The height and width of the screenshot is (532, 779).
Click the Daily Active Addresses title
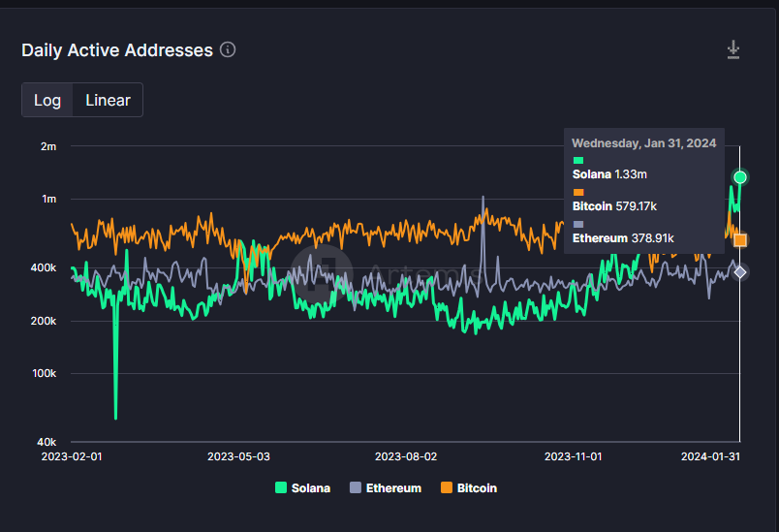[x=117, y=50]
